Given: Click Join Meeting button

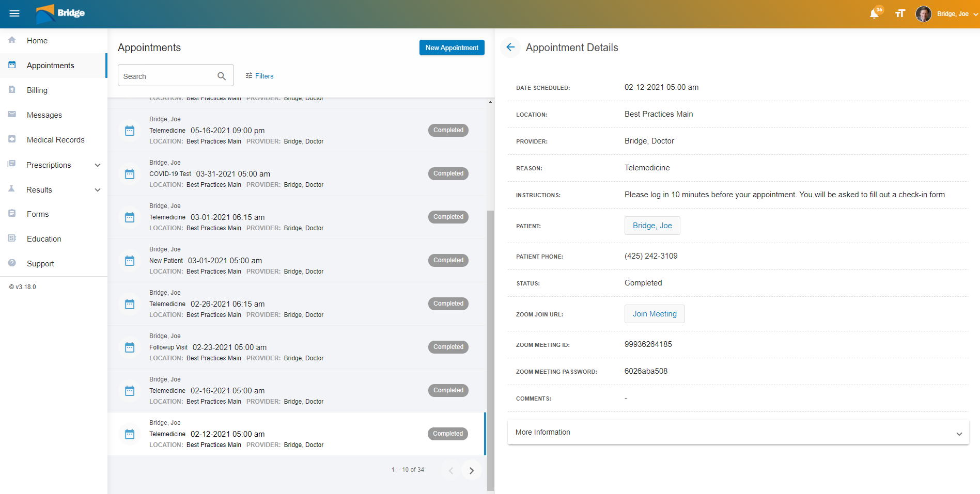Looking at the screenshot, I should (x=655, y=314).
